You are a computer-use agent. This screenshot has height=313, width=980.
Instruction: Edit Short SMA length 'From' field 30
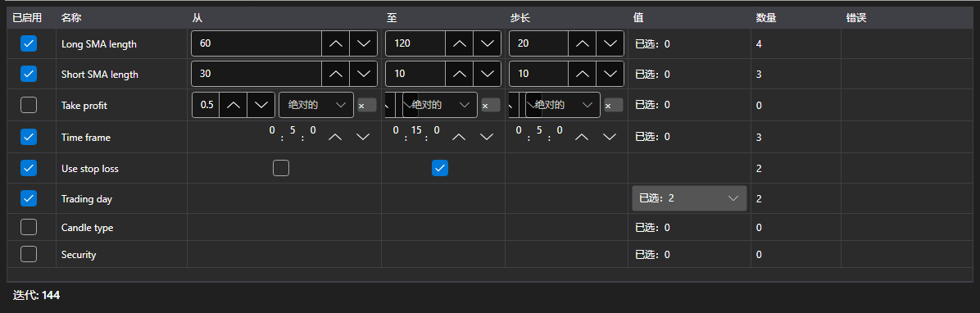click(x=256, y=74)
